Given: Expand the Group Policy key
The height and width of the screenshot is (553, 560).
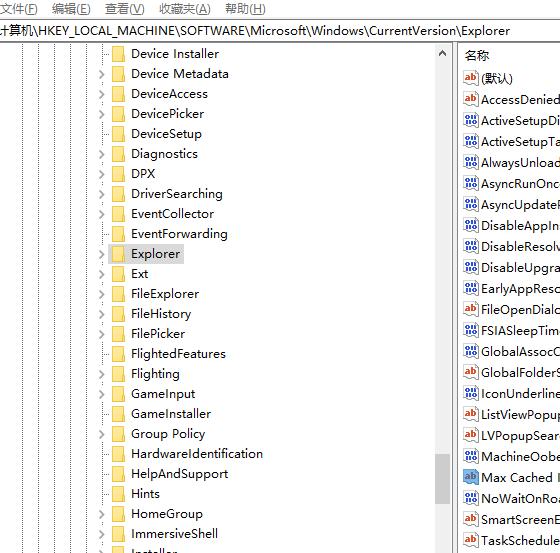Looking at the screenshot, I should 101,434.
